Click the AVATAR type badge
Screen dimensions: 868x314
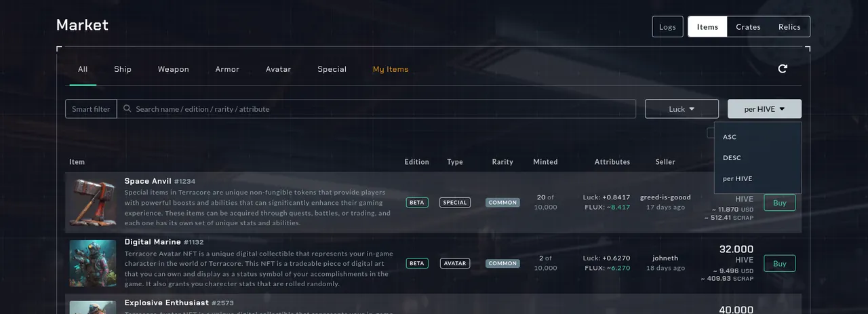tap(455, 263)
